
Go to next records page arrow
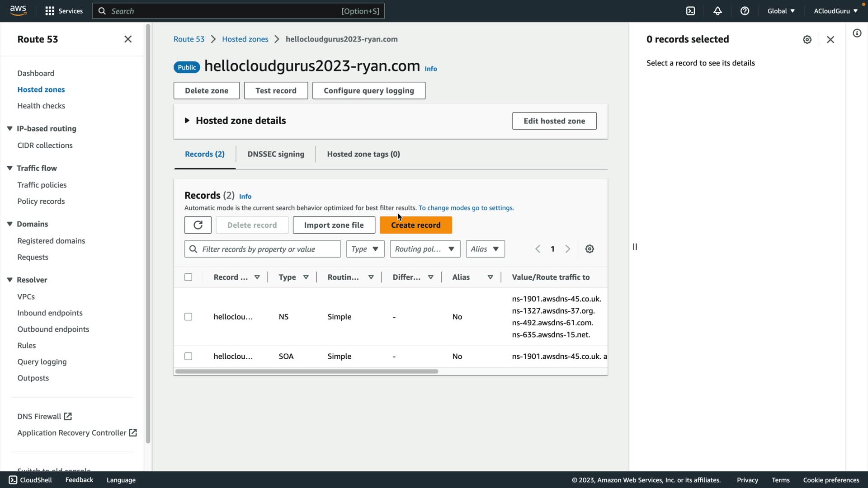[x=568, y=249]
